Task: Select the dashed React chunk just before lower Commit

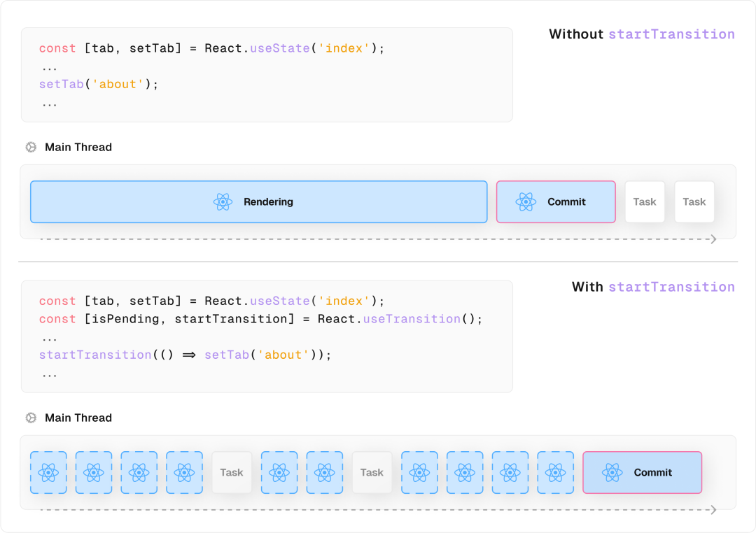Action: (x=555, y=473)
